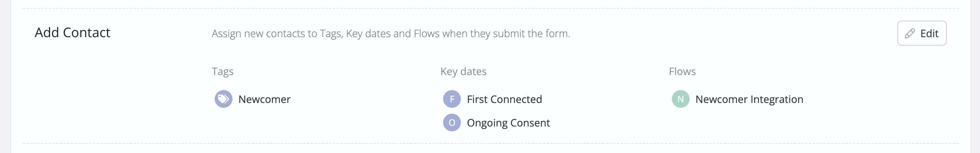Image resolution: width=980 pixels, height=153 pixels.
Task: Click the F avatar for First Connected
Action: click(x=452, y=99)
